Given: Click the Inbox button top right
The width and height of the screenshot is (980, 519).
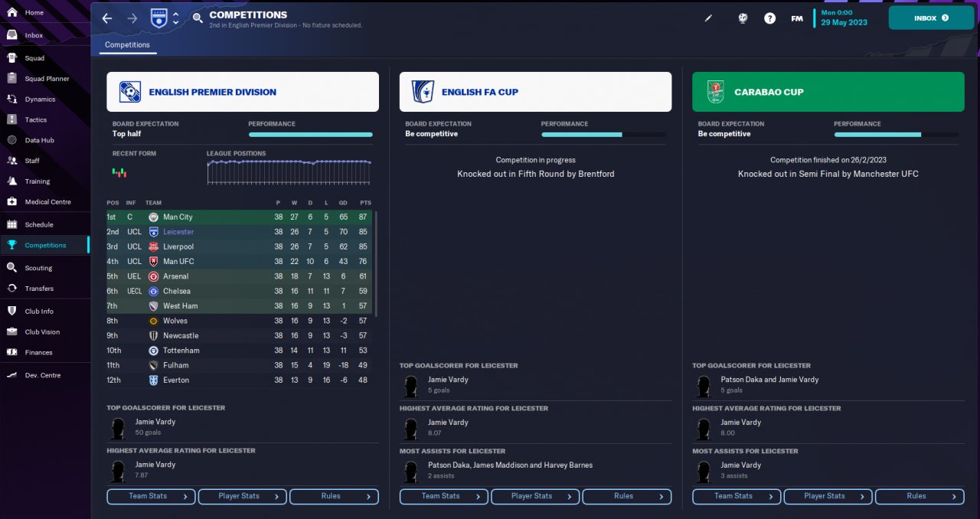Looking at the screenshot, I should click(x=931, y=18).
